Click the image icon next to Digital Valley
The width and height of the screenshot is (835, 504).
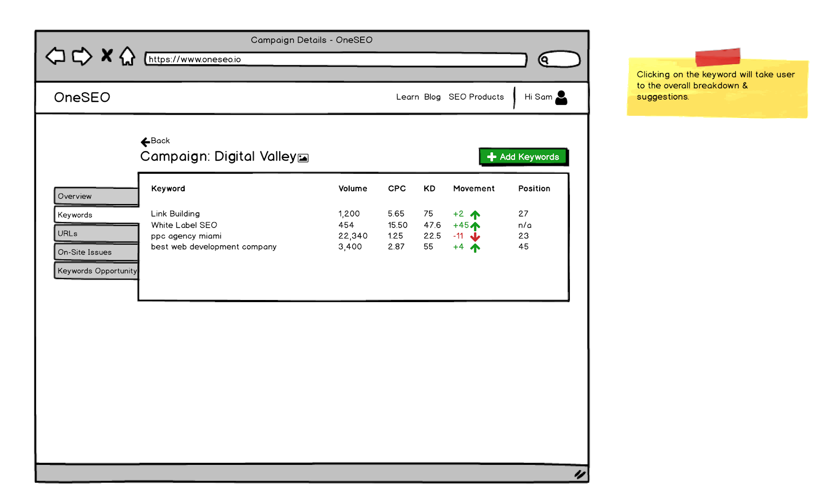pyautogui.click(x=303, y=158)
